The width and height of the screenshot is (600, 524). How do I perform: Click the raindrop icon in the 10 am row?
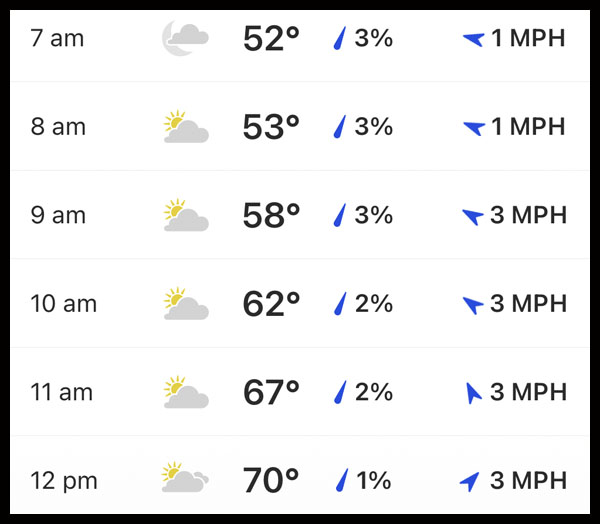click(340, 303)
